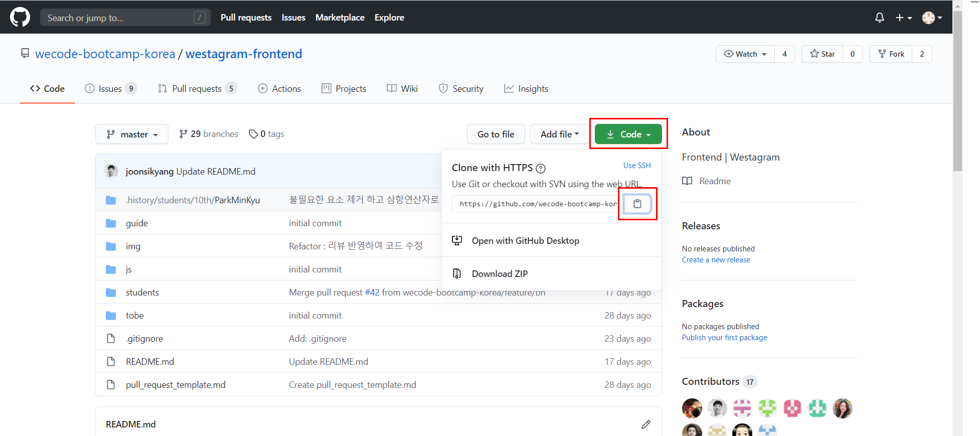View the 4 watchers count
The width and height of the screenshot is (980, 436).
[785, 54]
